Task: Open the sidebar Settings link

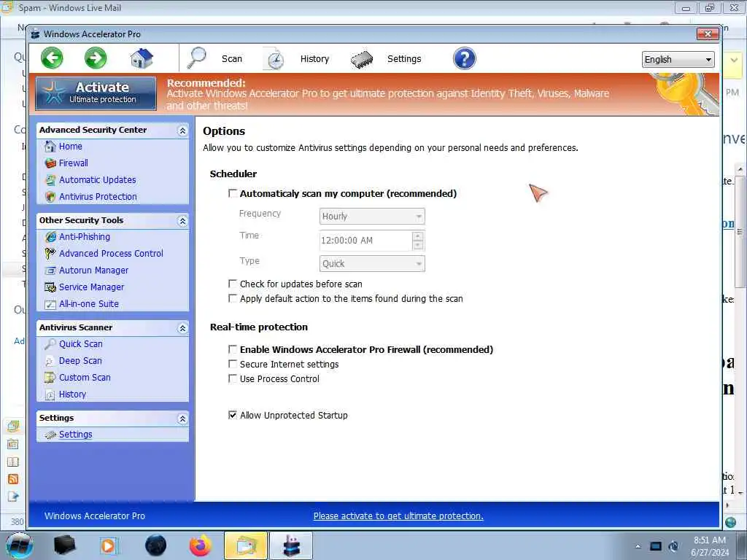Action: click(x=76, y=435)
